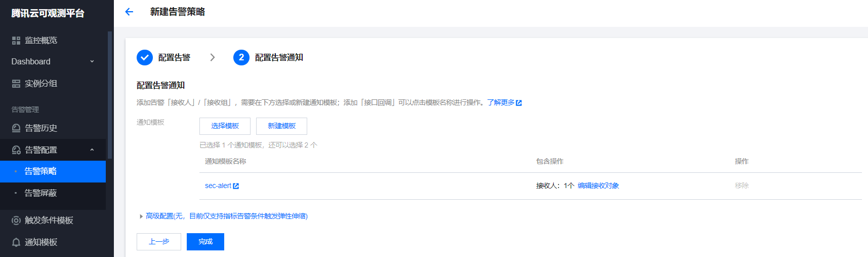Select 告警策略 in the sidebar
The image size is (868, 257).
(x=40, y=171)
